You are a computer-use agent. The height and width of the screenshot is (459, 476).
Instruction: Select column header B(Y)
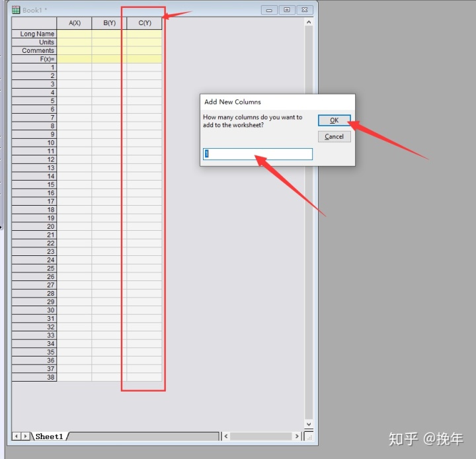[109, 23]
